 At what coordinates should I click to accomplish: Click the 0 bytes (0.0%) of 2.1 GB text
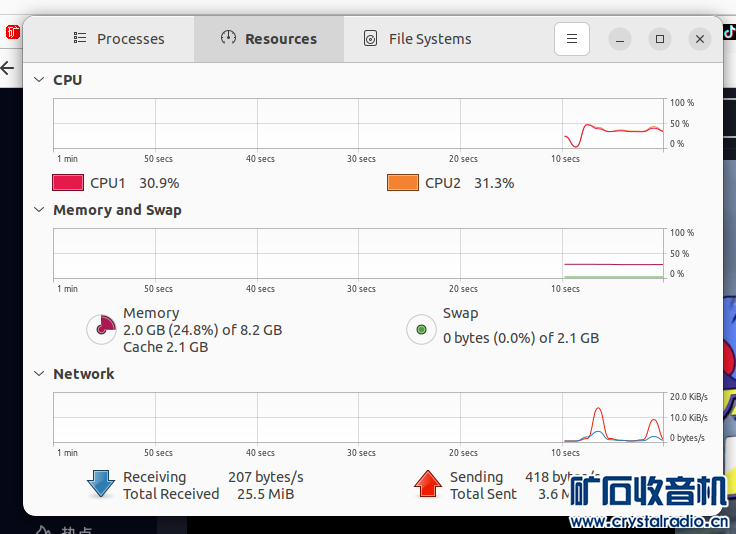[x=521, y=338]
